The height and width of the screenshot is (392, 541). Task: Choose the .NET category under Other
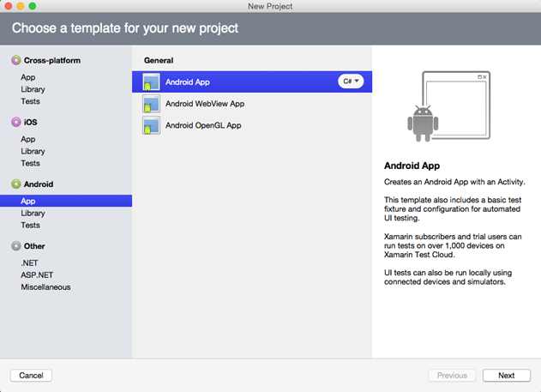pos(30,262)
